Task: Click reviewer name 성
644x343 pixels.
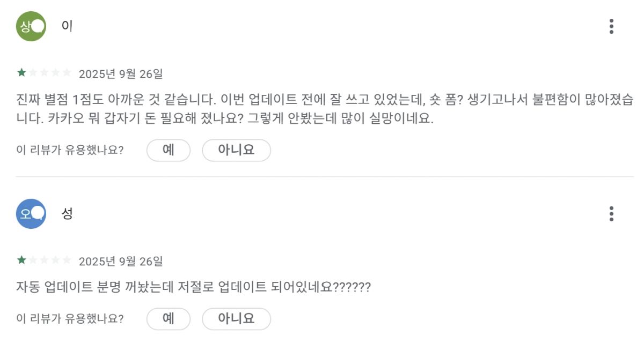Action: click(67, 214)
